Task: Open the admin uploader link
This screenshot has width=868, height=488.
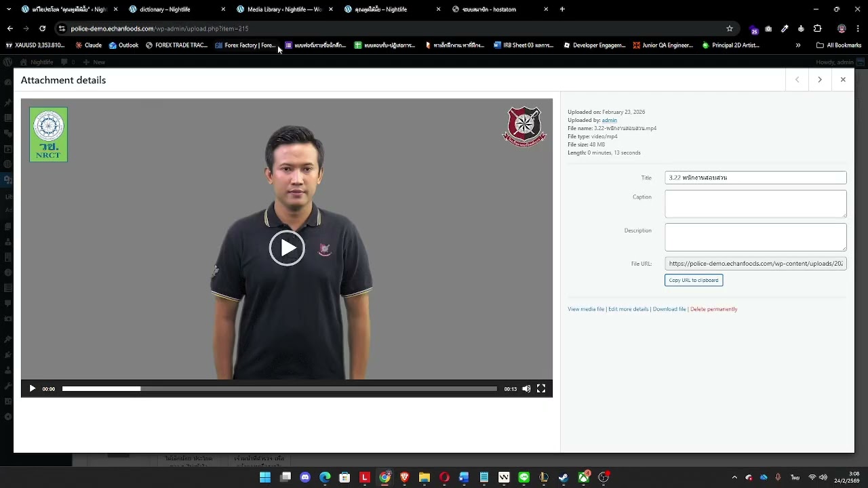Action: tap(610, 120)
